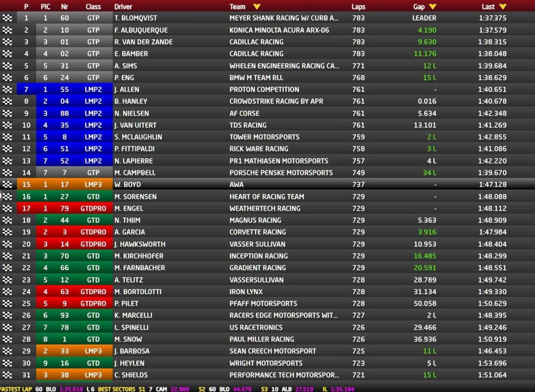The image size is (535, 392).
Task: Click the checkered flag in A. Garcia's row
Action: 7,232
